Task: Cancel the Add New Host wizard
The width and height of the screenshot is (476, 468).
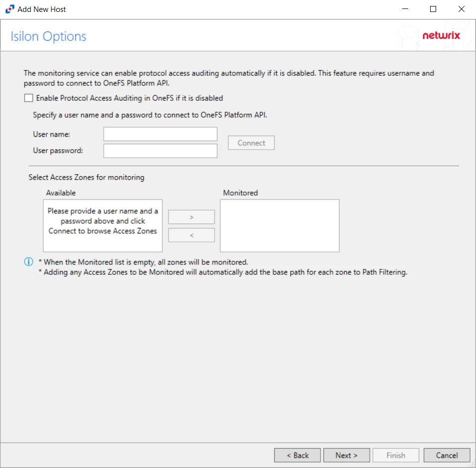Action: point(447,455)
